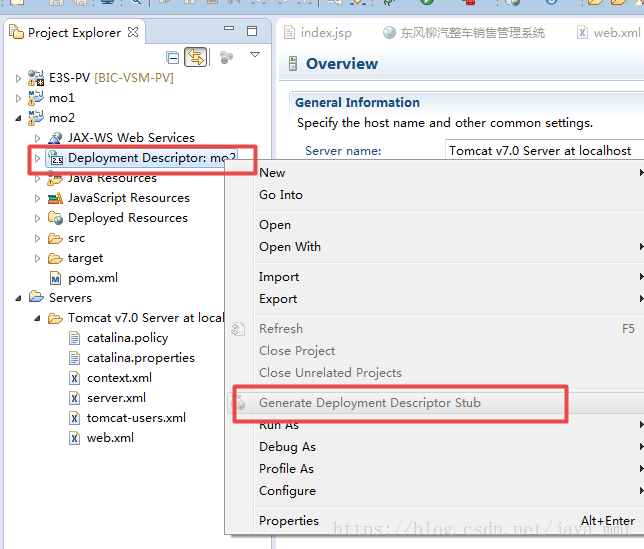Select pom.xml in the tree
This screenshot has height=549, width=644.
93,278
